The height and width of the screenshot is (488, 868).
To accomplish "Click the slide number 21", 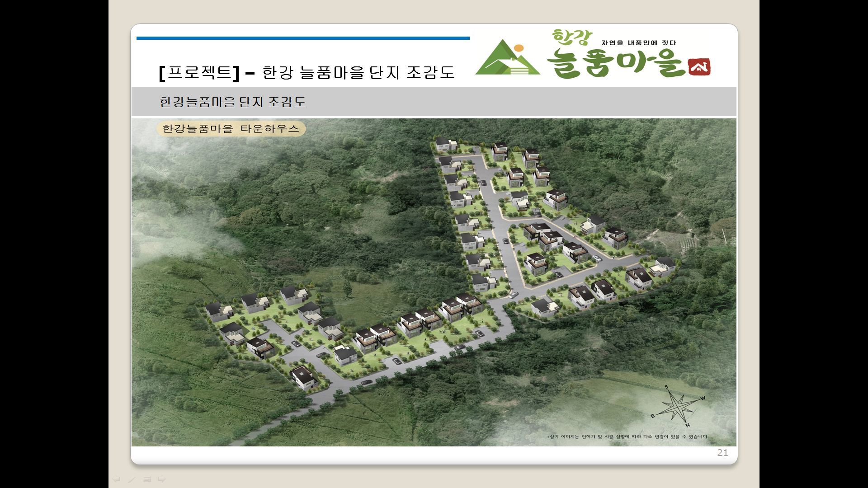I will pyautogui.click(x=722, y=453).
